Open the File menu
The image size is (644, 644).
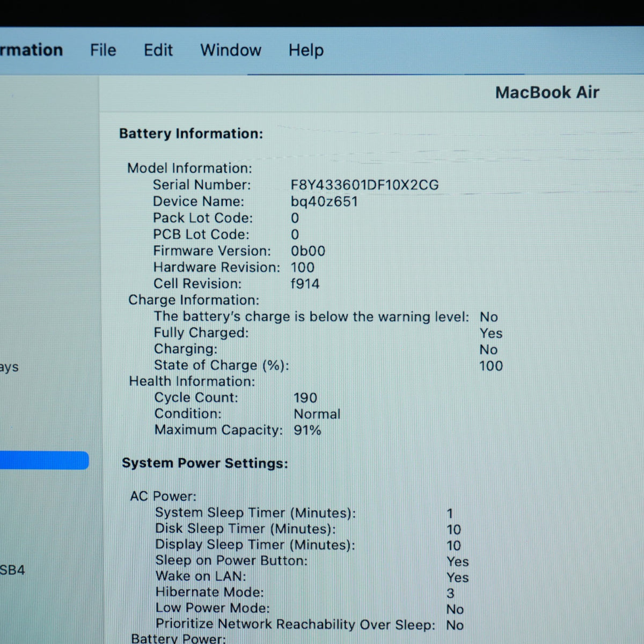pyautogui.click(x=103, y=50)
